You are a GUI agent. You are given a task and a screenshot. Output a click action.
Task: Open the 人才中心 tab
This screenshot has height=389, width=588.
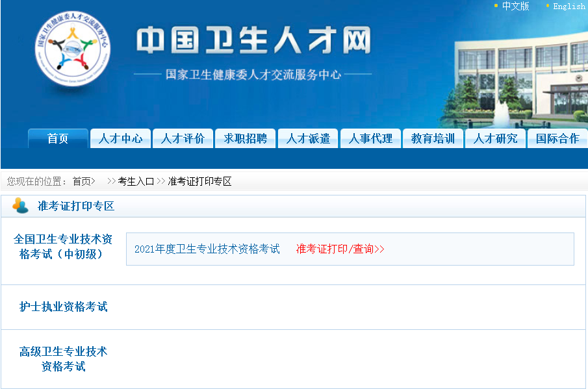pos(120,138)
